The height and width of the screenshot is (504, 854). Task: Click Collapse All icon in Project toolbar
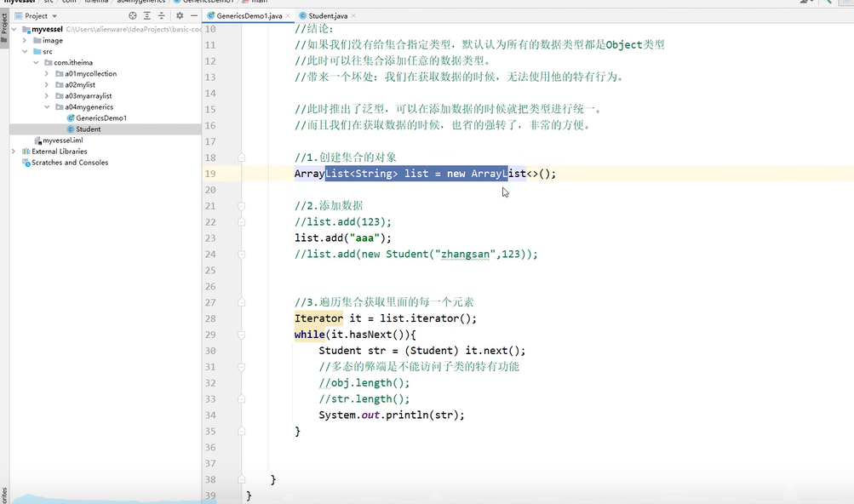tap(161, 15)
